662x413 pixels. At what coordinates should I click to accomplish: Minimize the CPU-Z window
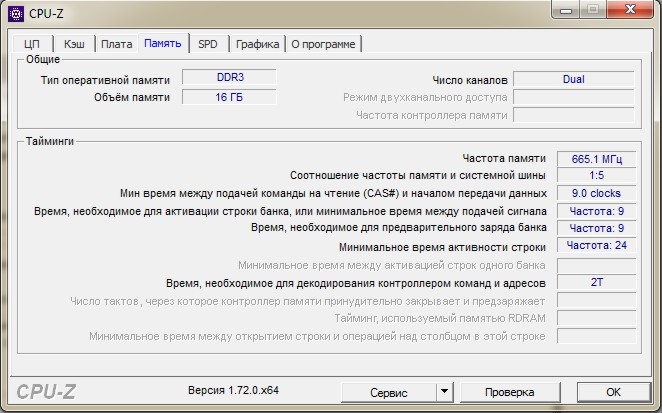[566, 9]
